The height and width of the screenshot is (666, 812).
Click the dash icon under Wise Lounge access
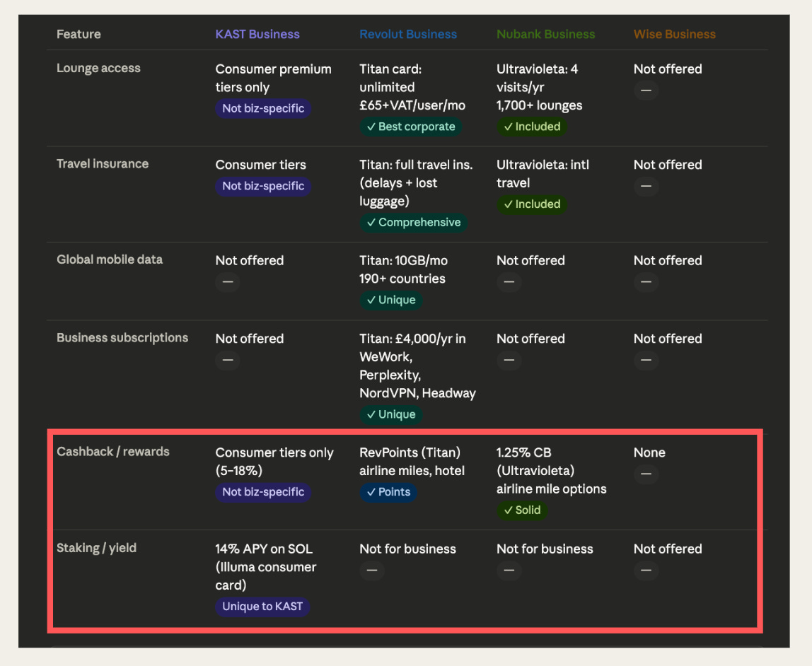[x=646, y=90]
